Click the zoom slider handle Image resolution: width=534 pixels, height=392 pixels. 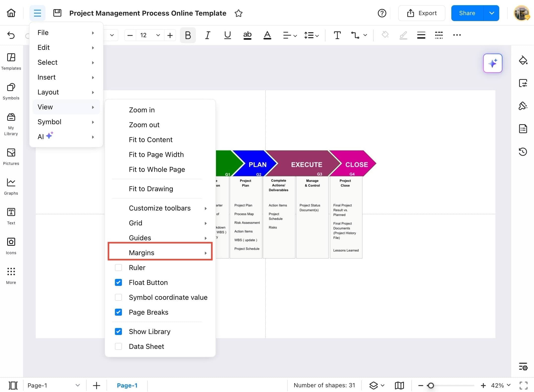click(x=431, y=385)
